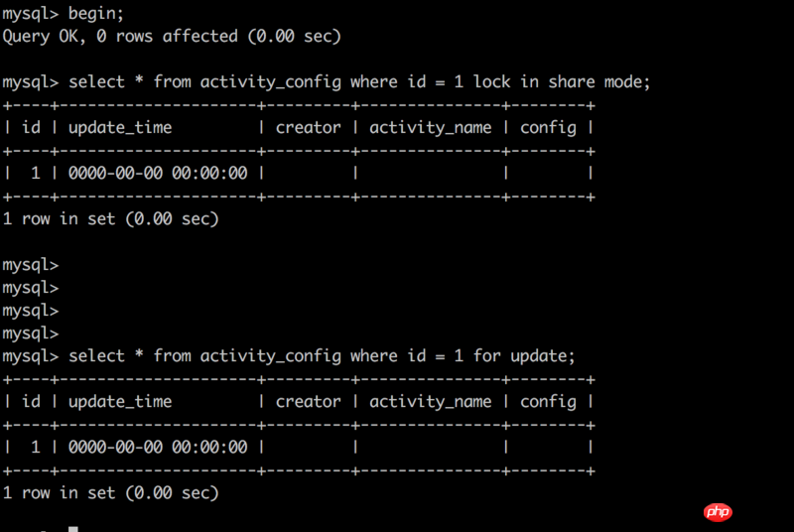Click timestamp value in first result row
This screenshot has width=794, height=532.
coord(158,173)
